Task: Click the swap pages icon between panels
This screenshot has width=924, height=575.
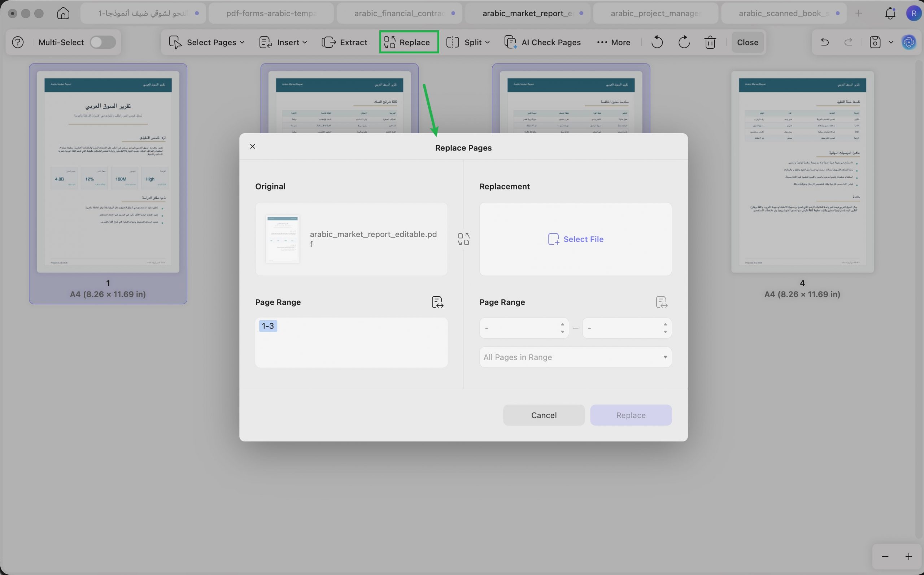Action: click(463, 239)
